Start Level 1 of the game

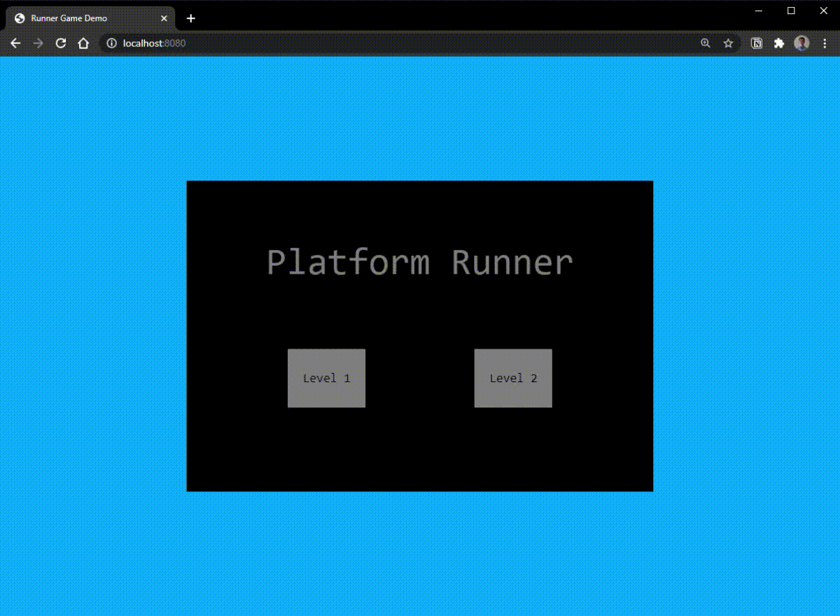(326, 378)
